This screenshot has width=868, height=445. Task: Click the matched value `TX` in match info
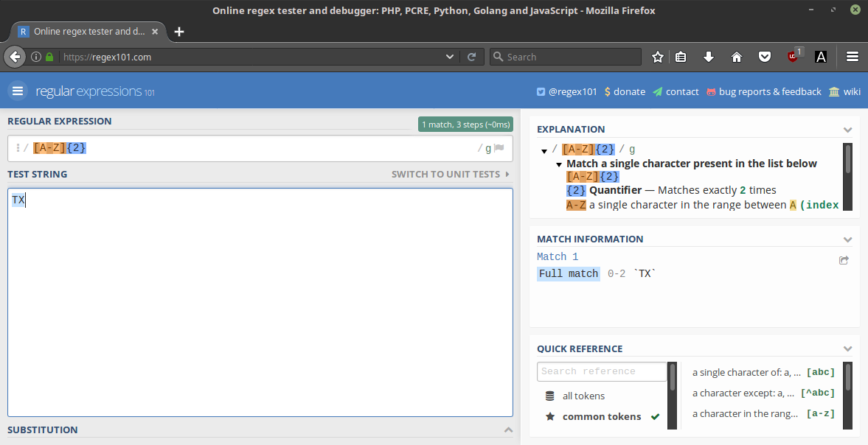point(645,273)
